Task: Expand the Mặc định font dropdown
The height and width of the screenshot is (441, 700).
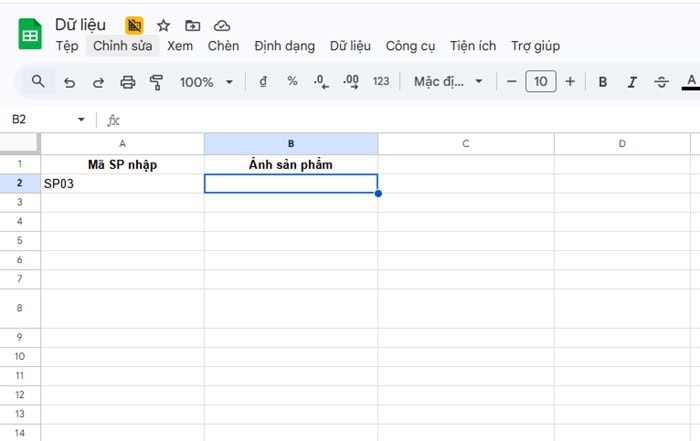Action: pyautogui.click(x=449, y=82)
